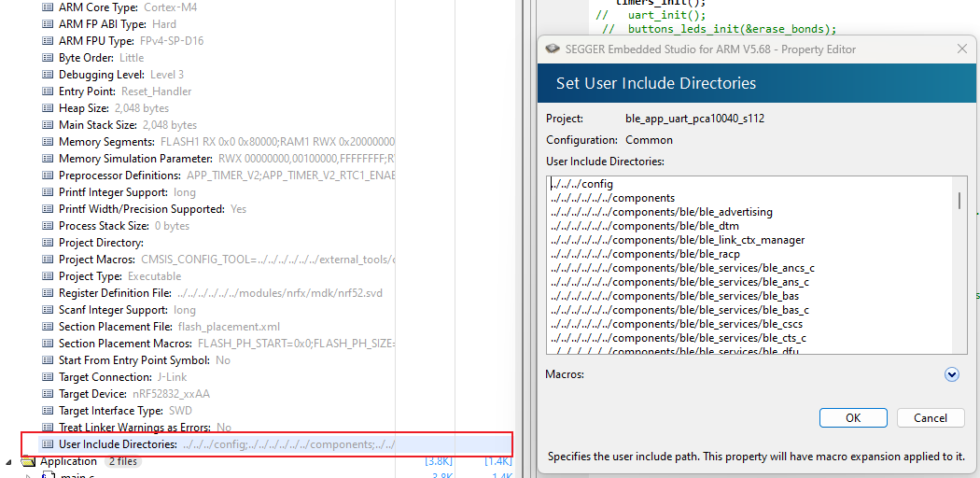The height and width of the screenshot is (478, 980).
Task: Click the property icon beside ARM FPU Type
Action: coord(47,41)
